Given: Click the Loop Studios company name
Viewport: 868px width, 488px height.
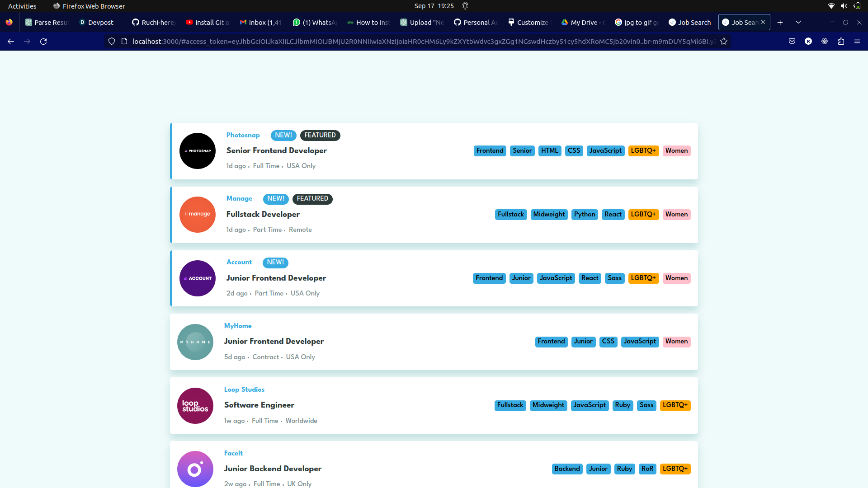Looking at the screenshot, I should (244, 389).
